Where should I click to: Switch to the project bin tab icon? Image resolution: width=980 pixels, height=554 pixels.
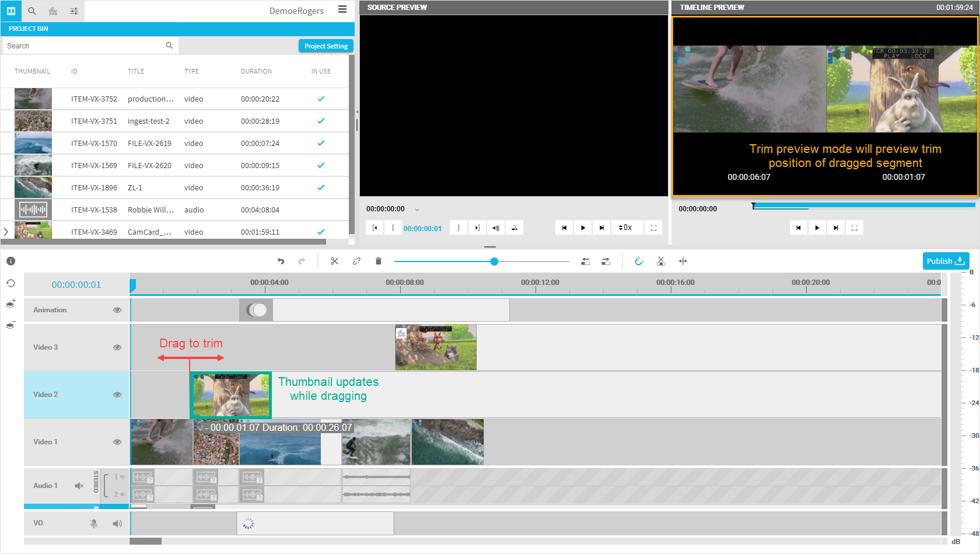coord(11,11)
